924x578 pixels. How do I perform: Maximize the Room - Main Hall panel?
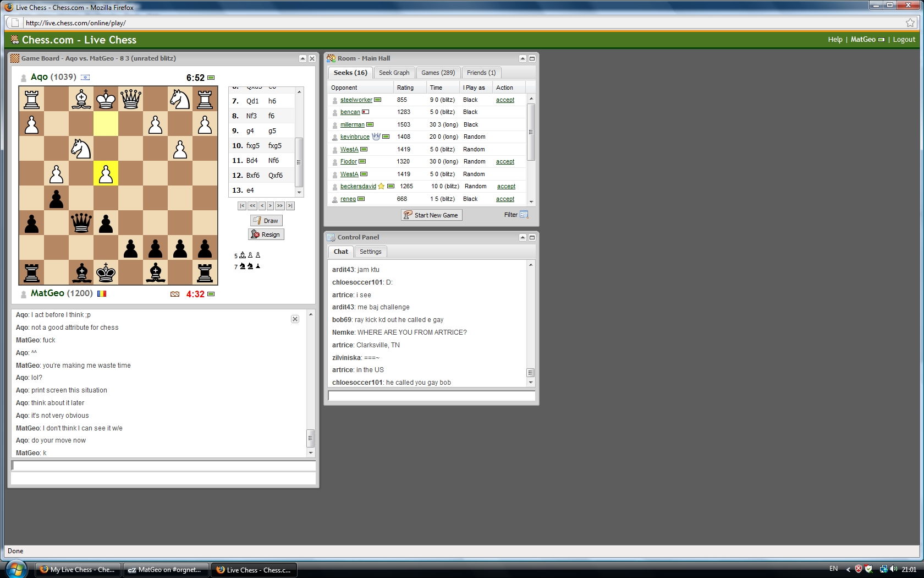point(532,58)
